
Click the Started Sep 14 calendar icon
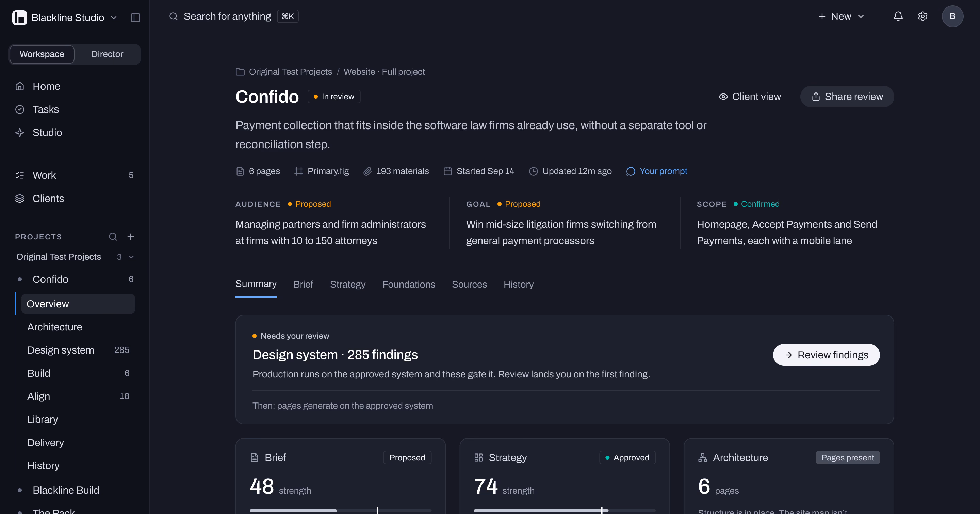click(448, 171)
